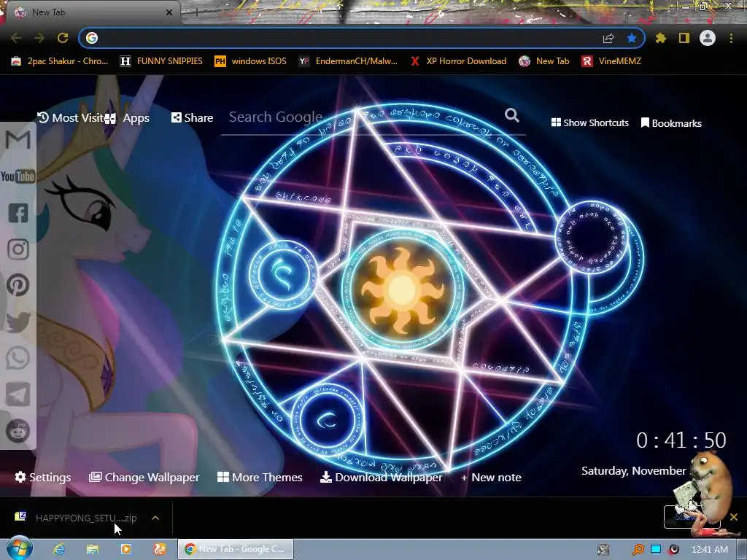Open Twitter sidebar shortcut
747x560 pixels.
click(x=18, y=322)
